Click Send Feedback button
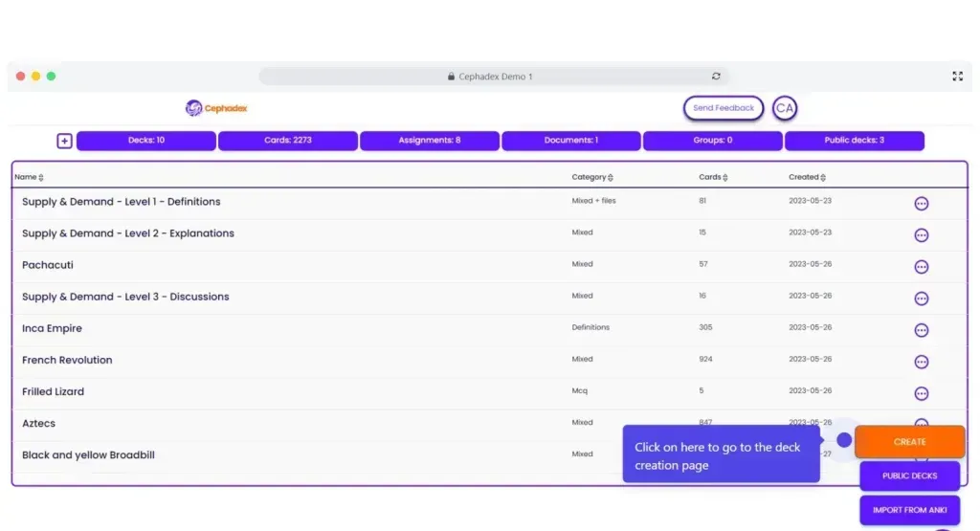Image resolution: width=980 pixels, height=531 pixels. [724, 108]
